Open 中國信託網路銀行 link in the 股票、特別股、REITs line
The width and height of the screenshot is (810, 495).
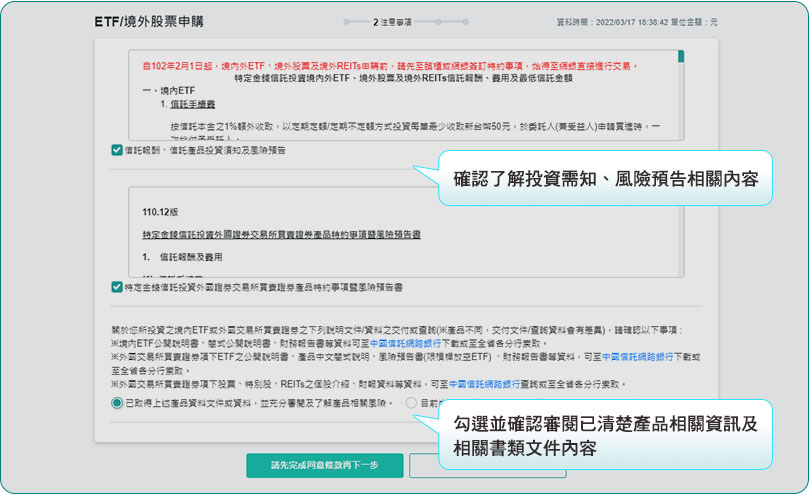484,384
